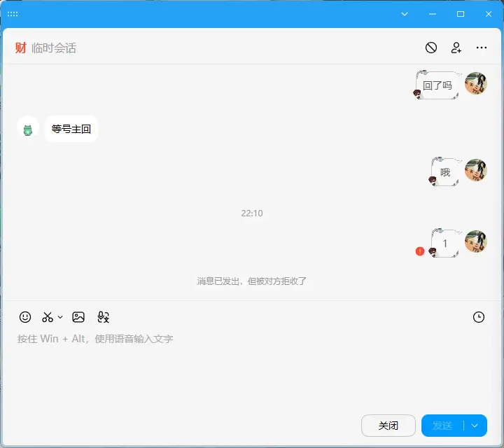The height and width of the screenshot is (448, 504).
Task: Click the red 财 badge in header
Action: (x=20, y=48)
